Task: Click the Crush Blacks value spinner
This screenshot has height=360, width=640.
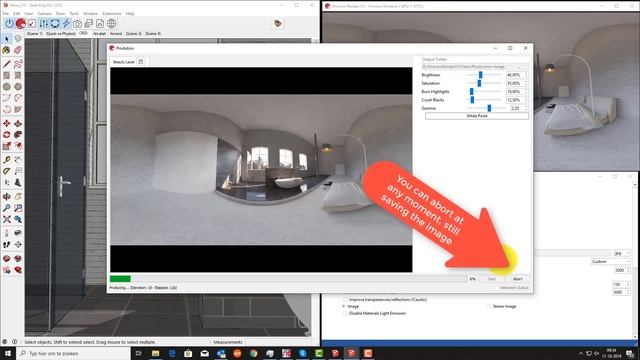Action: [x=517, y=100]
